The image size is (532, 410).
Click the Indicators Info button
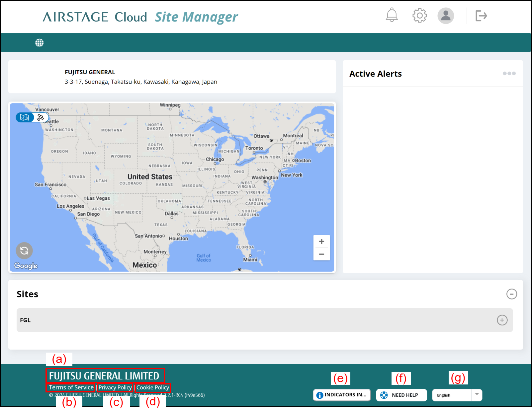342,395
